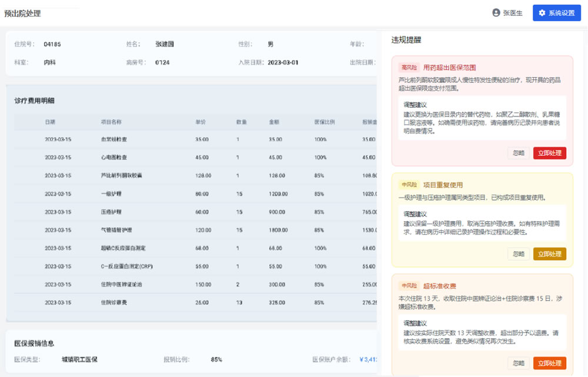Click amount 1800.00 in 气管插管护理 row

pyautogui.click(x=278, y=230)
